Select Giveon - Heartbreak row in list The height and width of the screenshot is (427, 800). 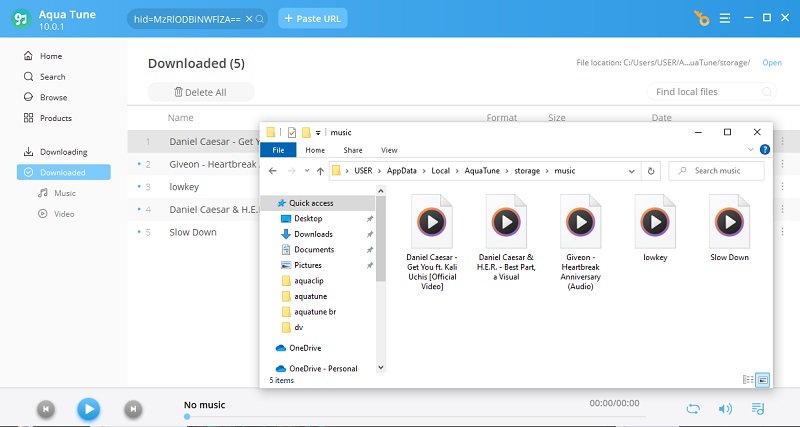[x=194, y=164]
